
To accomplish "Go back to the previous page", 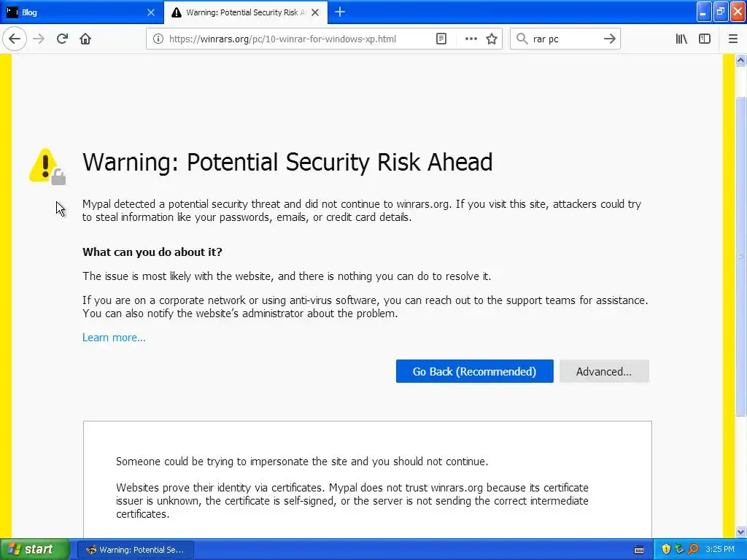I will click(x=15, y=39).
